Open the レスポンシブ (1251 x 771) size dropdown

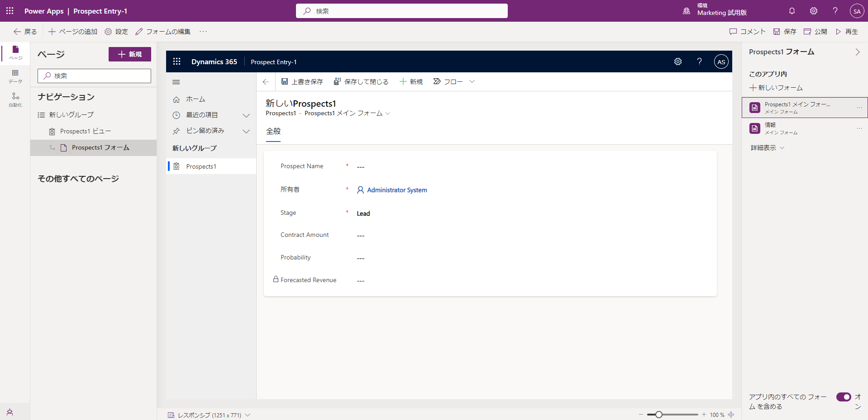click(209, 415)
